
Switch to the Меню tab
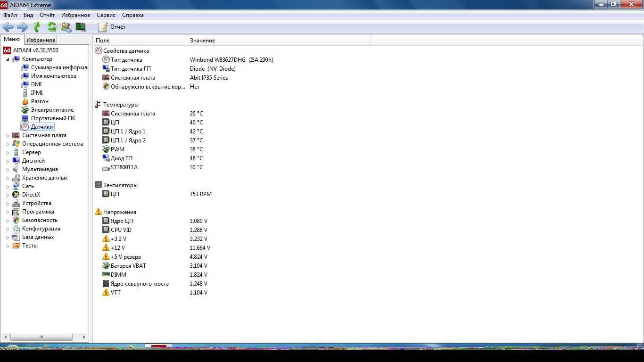click(12, 40)
